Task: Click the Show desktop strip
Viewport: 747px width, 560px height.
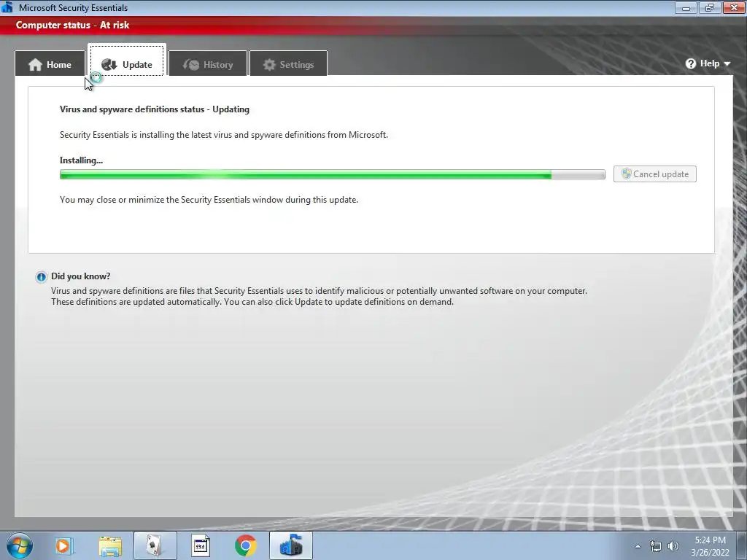Action: pos(741,545)
